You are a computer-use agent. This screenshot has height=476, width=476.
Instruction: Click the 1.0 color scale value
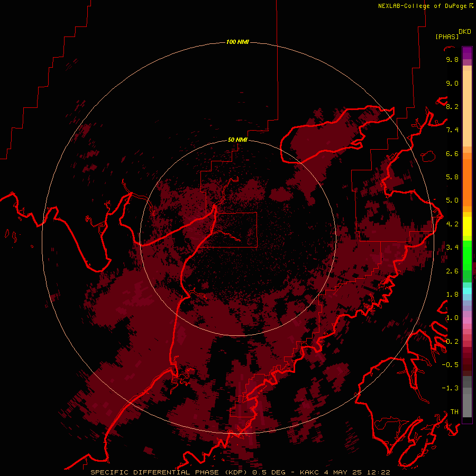(452, 318)
